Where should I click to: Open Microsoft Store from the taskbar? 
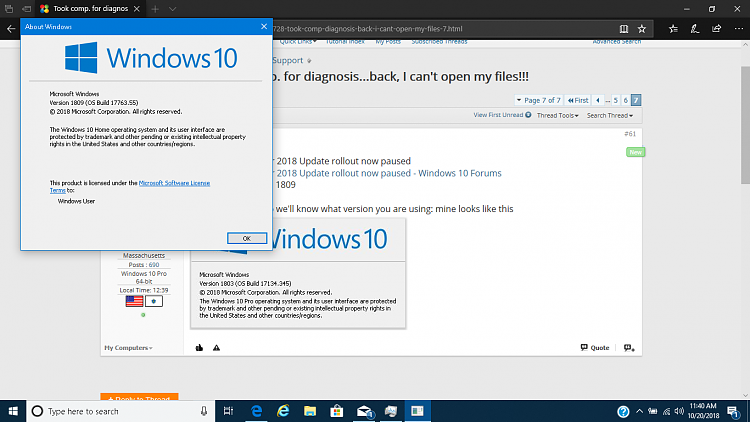(337, 411)
